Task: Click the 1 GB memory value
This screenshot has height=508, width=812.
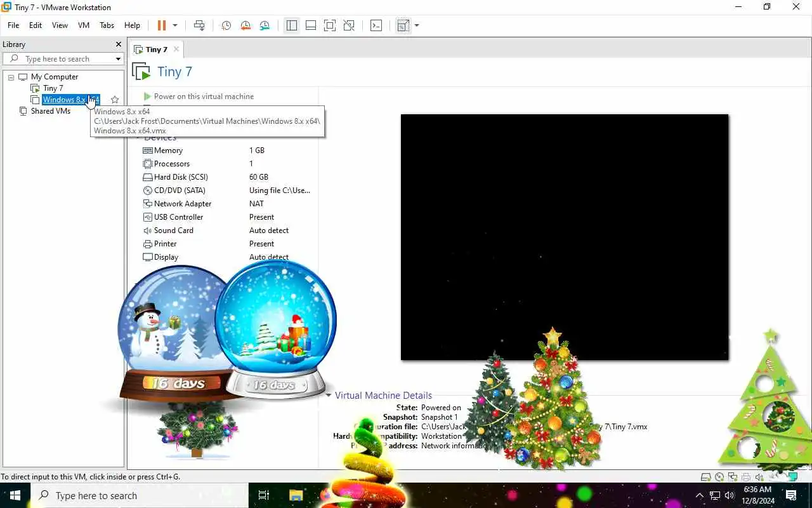Action: 257,150
